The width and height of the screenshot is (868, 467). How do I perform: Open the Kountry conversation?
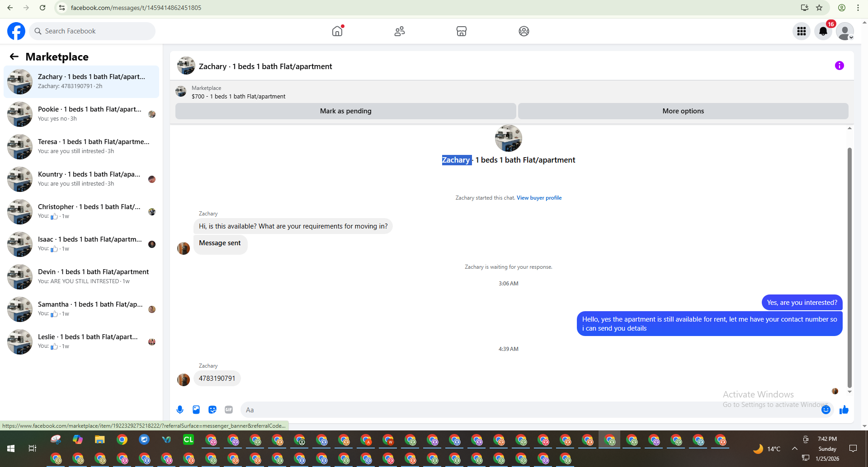[x=81, y=179]
